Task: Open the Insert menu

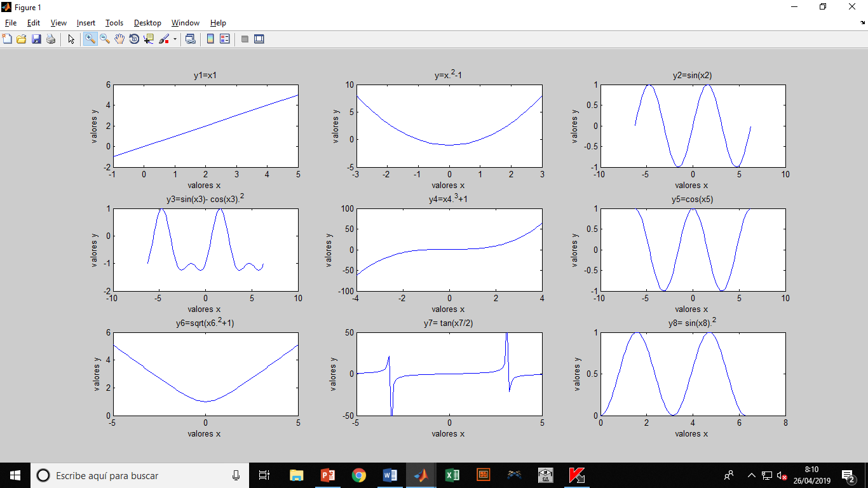Action: tap(86, 23)
